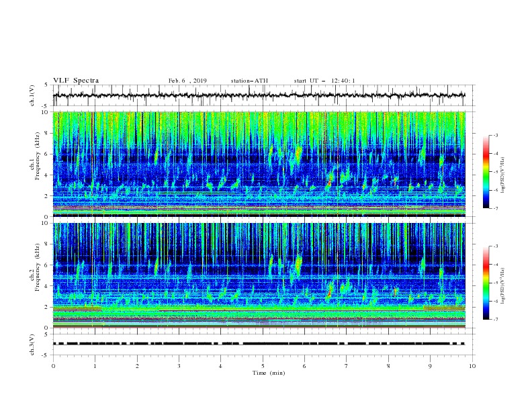Viewport: 532px width, 411px height.
Task: Click the "ch.1(V)" waveform axis label
Action: pos(32,95)
